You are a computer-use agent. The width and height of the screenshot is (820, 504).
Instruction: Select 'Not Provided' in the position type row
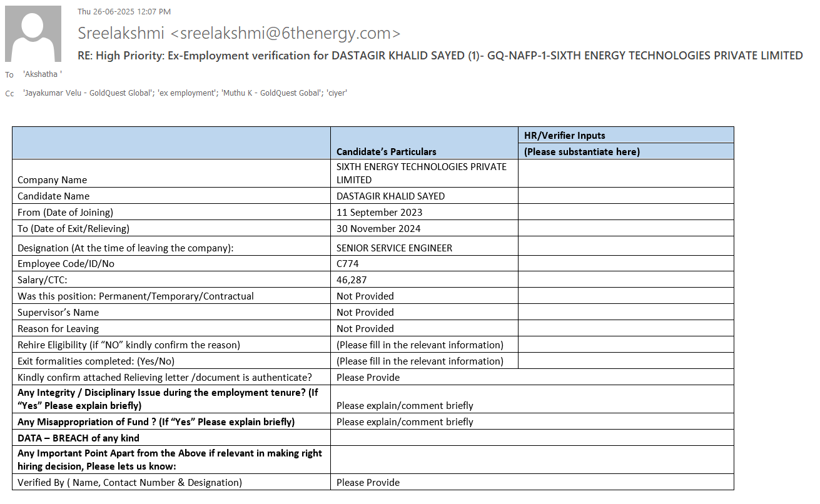point(365,296)
